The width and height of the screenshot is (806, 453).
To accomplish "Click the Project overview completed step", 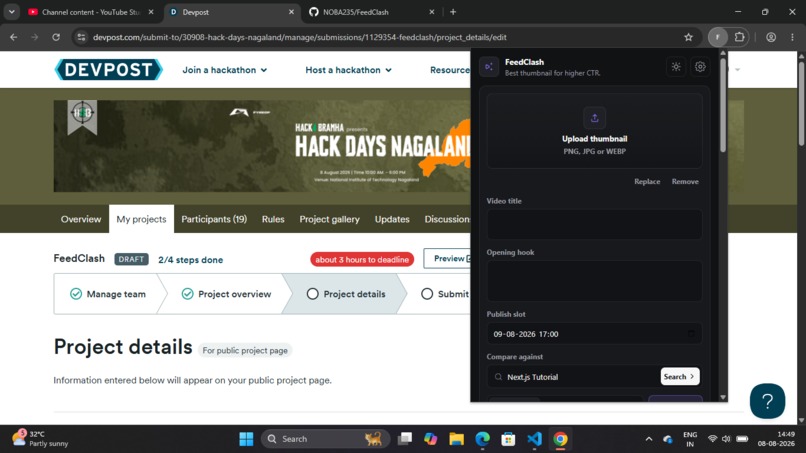I will coord(226,294).
